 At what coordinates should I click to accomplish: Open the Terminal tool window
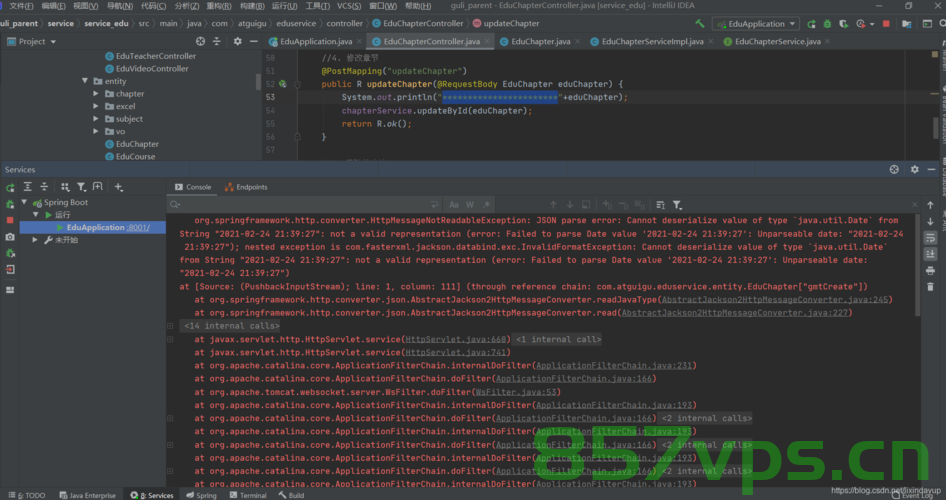coord(248,495)
